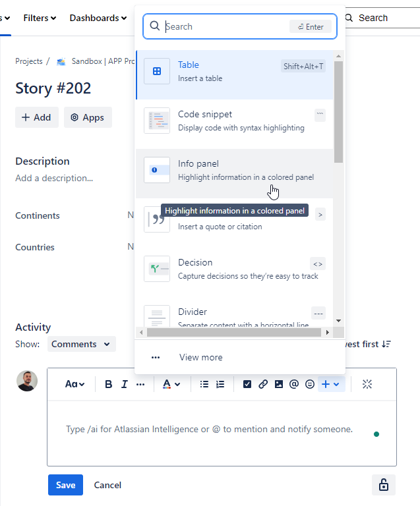Open the text color dropdown
420x506 pixels.
point(171,384)
